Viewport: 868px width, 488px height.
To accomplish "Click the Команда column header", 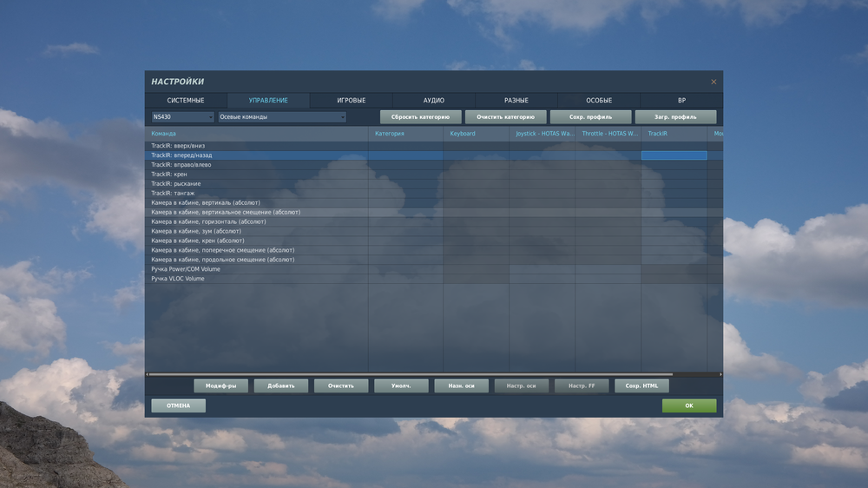I will (257, 134).
